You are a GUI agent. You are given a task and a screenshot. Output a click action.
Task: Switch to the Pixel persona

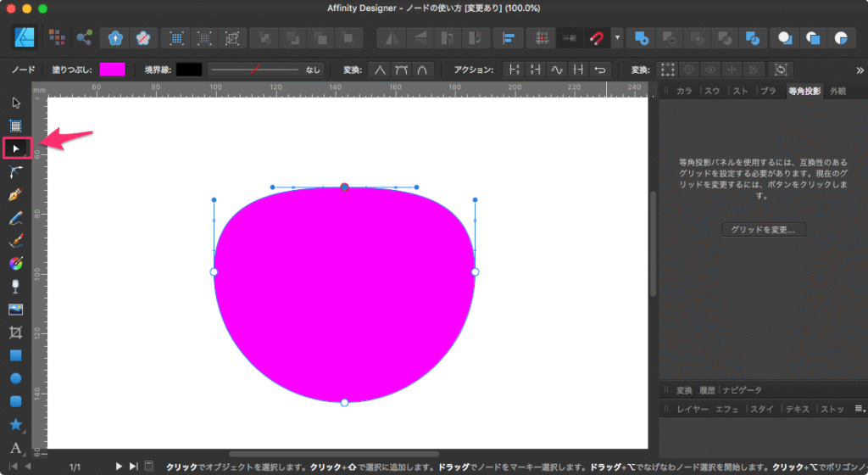[x=57, y=37]
